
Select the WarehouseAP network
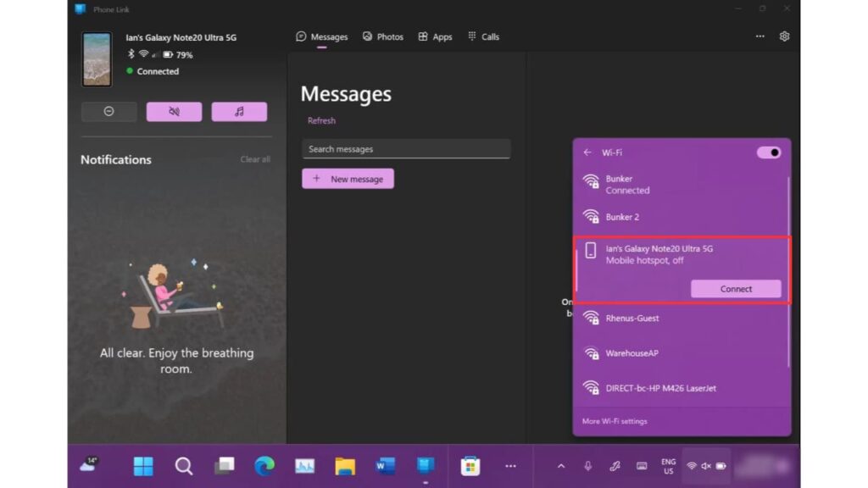681,353
